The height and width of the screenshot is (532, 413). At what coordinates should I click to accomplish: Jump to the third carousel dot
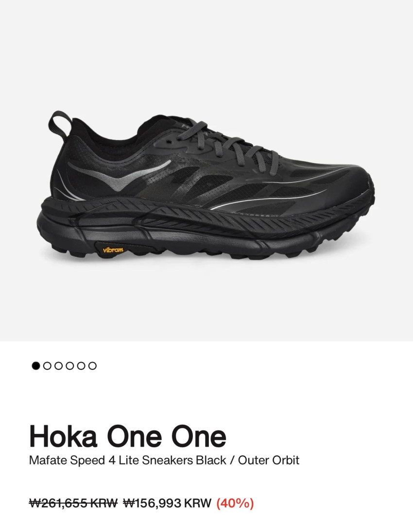[x=58, y=366]
